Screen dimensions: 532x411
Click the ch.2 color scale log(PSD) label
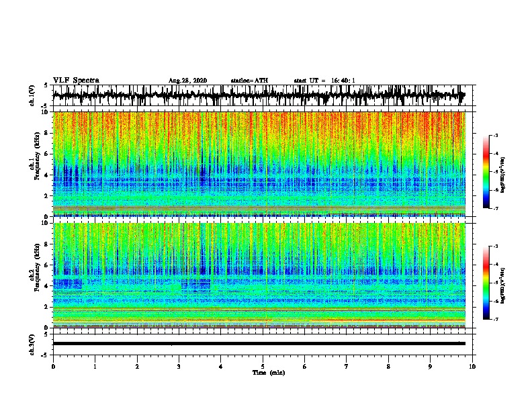[x=502, y=286]
